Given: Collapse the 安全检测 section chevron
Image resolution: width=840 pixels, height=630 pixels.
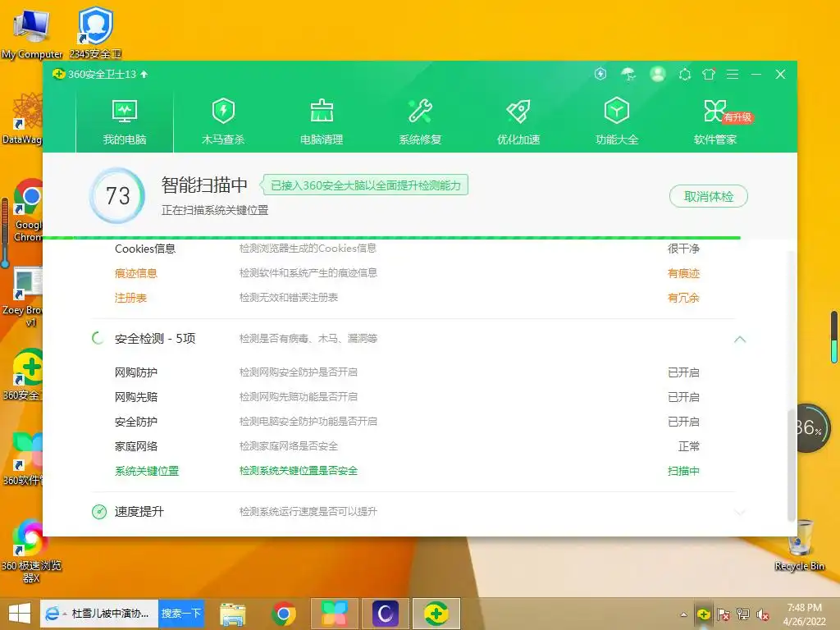Looking at the screenshot, I should click(740, 339).
